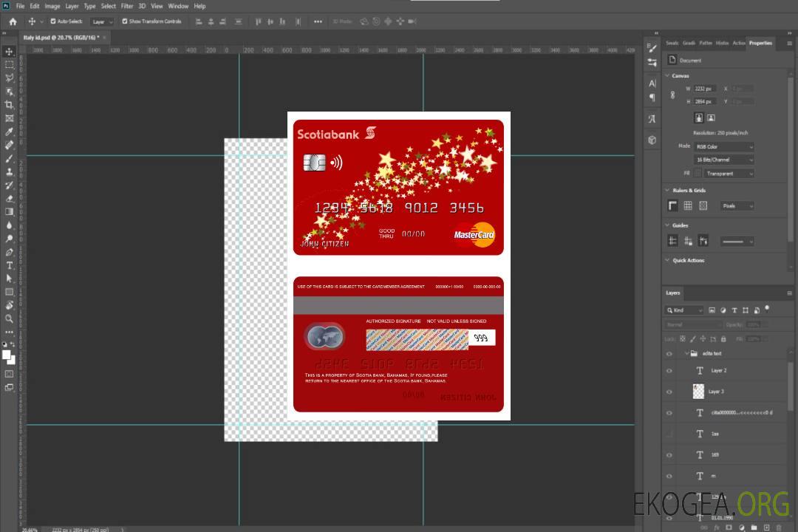Select the Move tool in the toolbar
This screenshot has width=798, height=532.
[10, 52]
